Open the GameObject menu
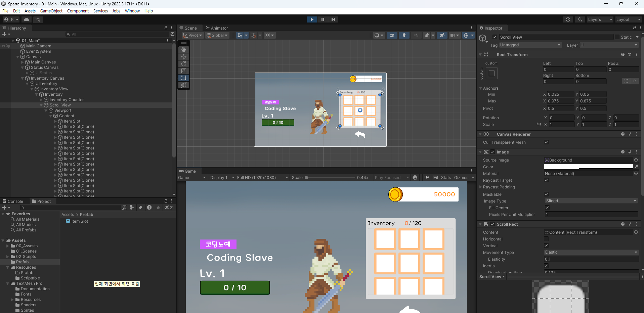Viewport: 644px width, 313px height. 51,11
